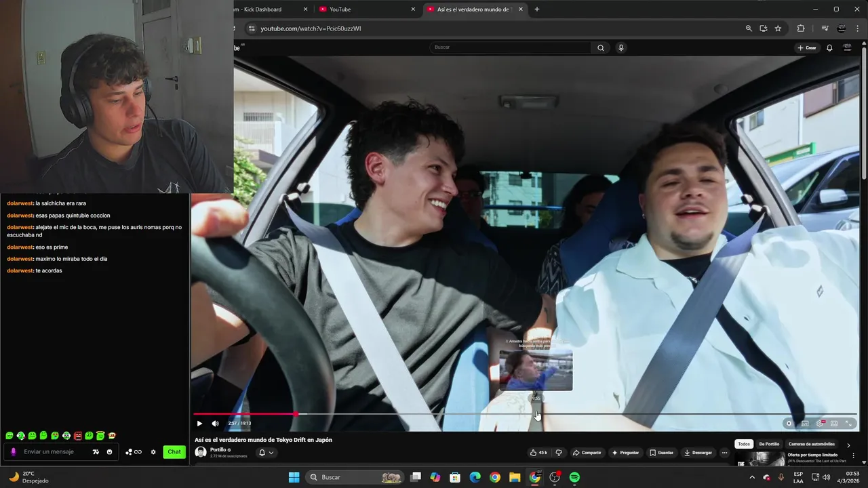
Task: Start YouTube voice search microphone
Action: tap(620, 47)
